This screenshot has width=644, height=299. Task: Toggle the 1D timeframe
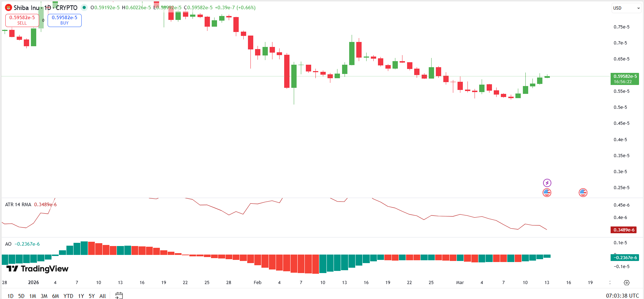(x=10, y=296)
